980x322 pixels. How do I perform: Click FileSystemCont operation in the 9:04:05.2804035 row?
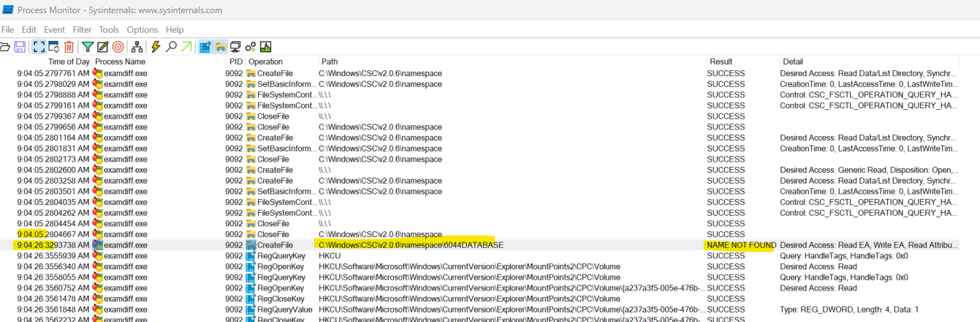pos(287,202)
